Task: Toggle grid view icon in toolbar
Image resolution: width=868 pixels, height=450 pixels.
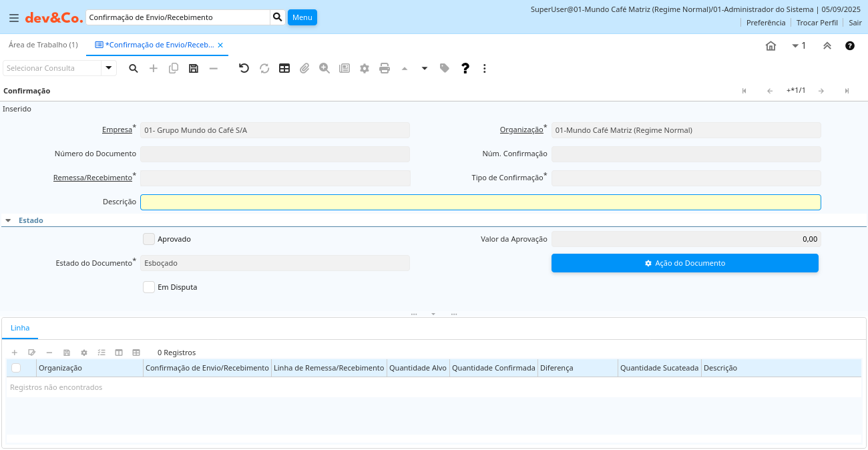Action: click(284, 68)
